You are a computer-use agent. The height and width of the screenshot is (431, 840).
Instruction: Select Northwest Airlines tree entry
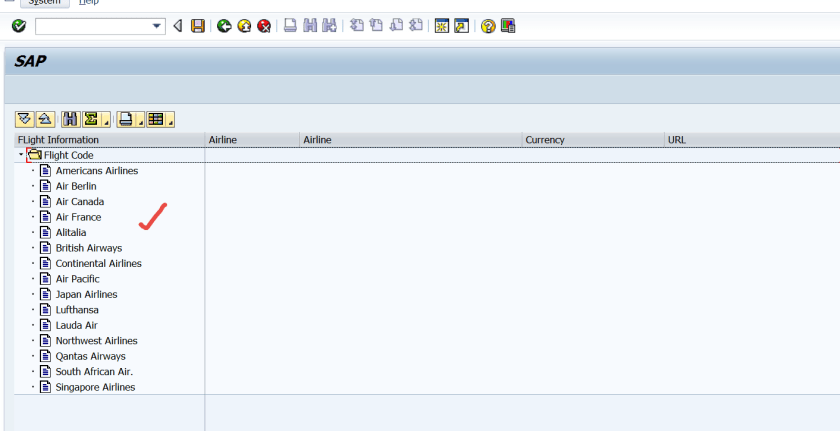96,341
